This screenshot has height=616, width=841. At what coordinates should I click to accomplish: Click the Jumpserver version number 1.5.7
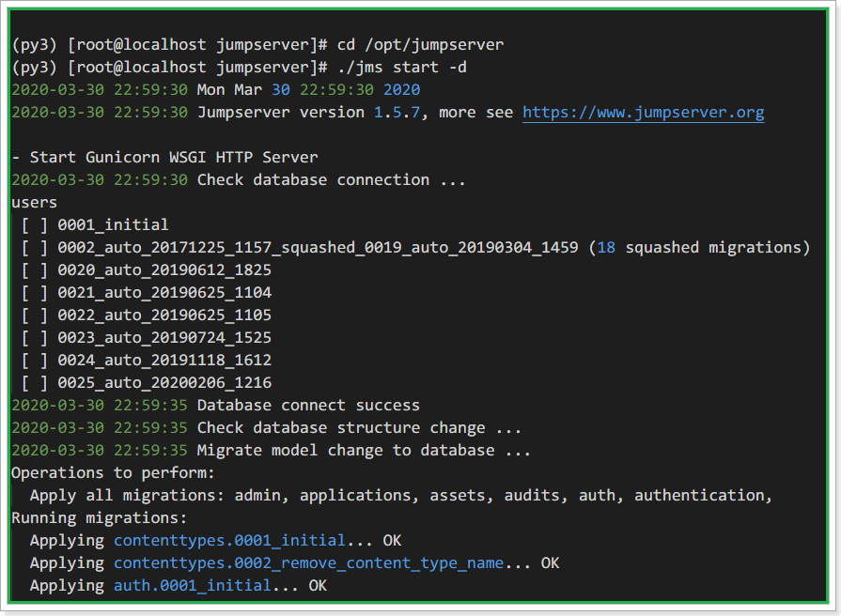[x=397, y=112]
